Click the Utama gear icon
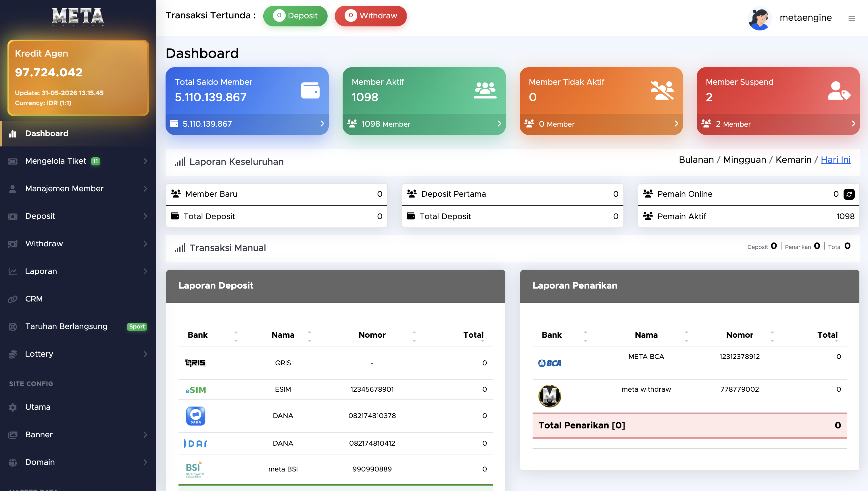This screenshot has width=868, height=491. click(x=12, y=407)
